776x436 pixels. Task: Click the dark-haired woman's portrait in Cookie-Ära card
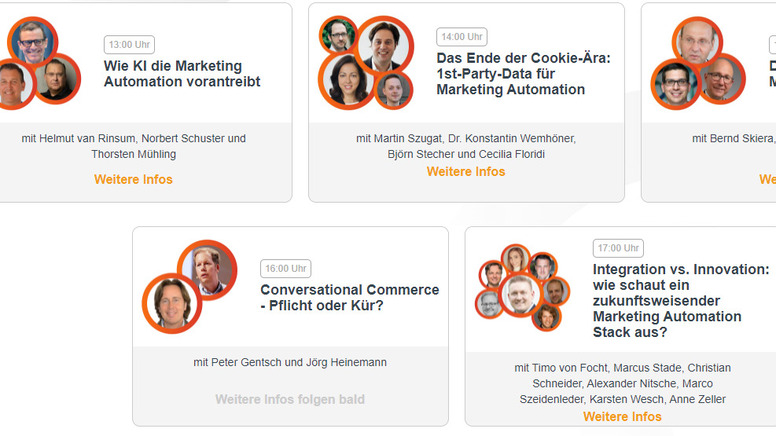point(345,81)
